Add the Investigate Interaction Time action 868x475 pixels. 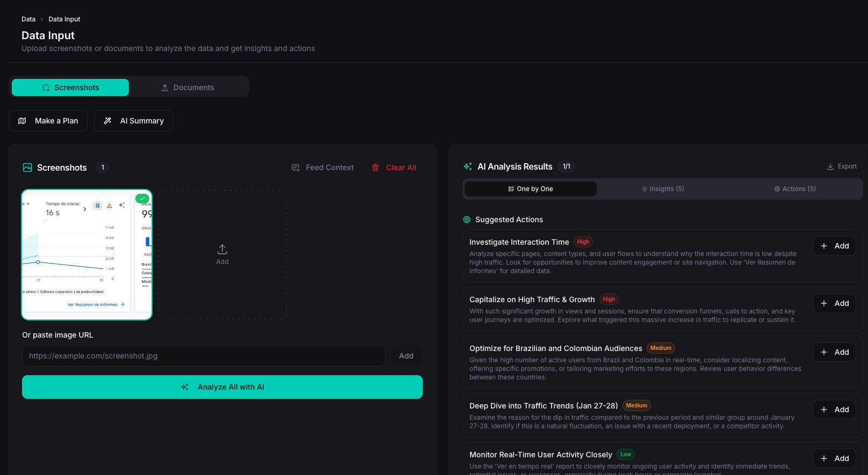pos(834,246)
